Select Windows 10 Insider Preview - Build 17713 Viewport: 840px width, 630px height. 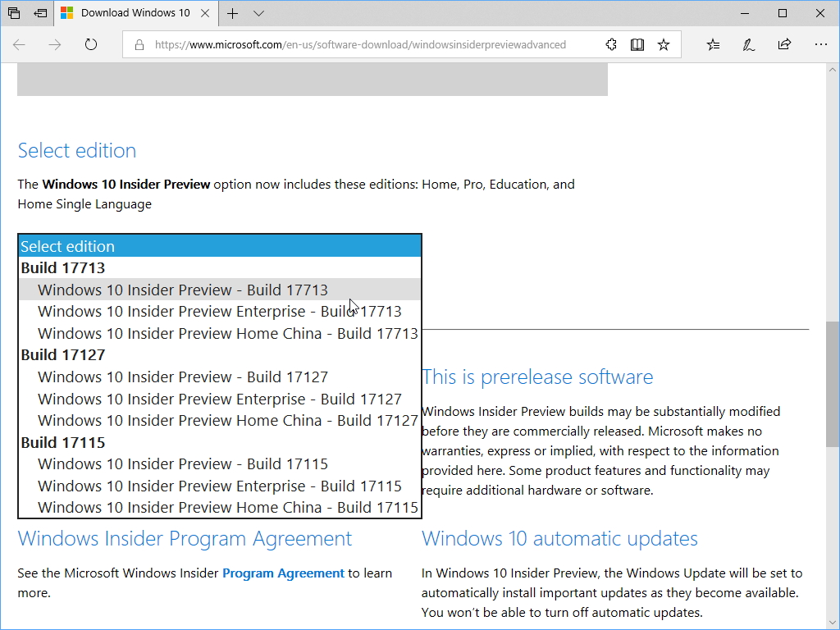pos(182,290)
